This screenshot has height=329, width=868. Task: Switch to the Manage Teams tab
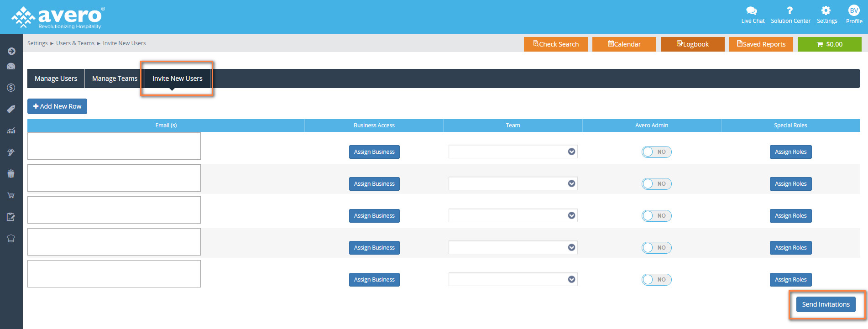(115, 78)
